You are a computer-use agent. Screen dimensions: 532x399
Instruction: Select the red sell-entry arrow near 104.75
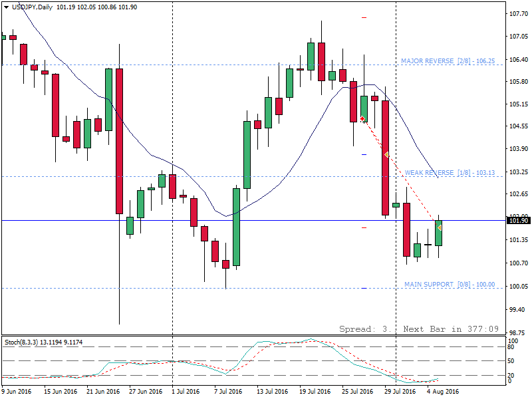tap(362, 118)
